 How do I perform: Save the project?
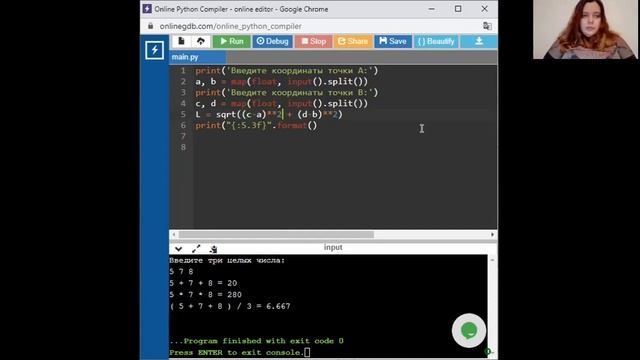point(393,41)
